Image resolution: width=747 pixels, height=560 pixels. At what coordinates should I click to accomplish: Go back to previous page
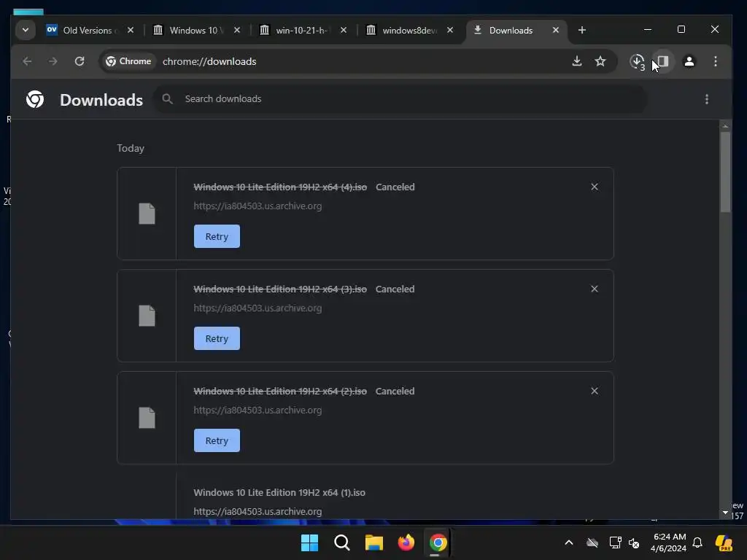pyautogui.click(x=27, y=61)
